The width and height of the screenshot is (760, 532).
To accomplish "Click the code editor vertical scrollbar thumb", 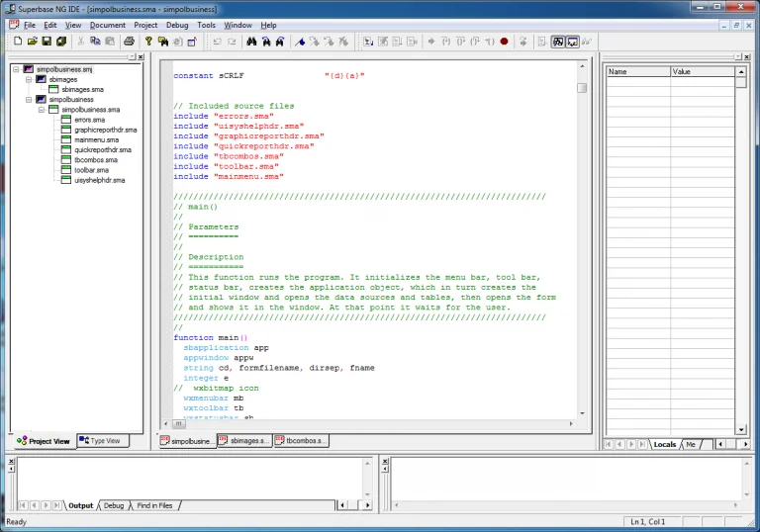I will tap(582, 87).
